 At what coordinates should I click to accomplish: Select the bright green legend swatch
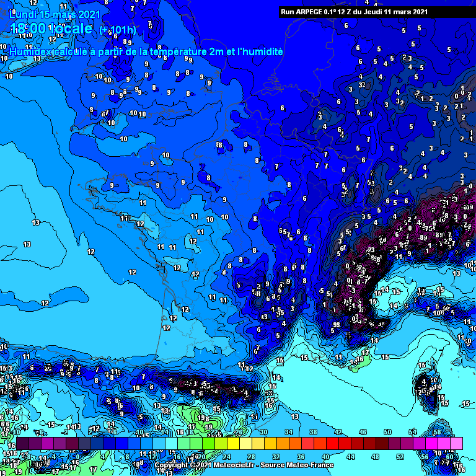208,444
